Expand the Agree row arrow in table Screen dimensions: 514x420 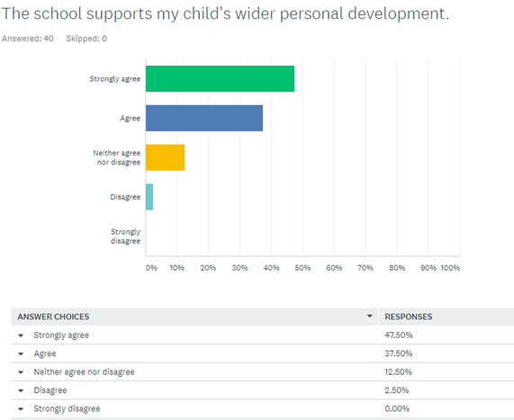pos(21,353)
